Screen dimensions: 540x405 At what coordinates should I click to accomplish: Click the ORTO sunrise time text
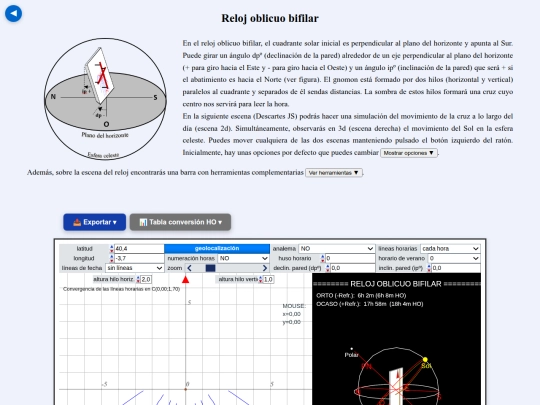tap(361, 295)
